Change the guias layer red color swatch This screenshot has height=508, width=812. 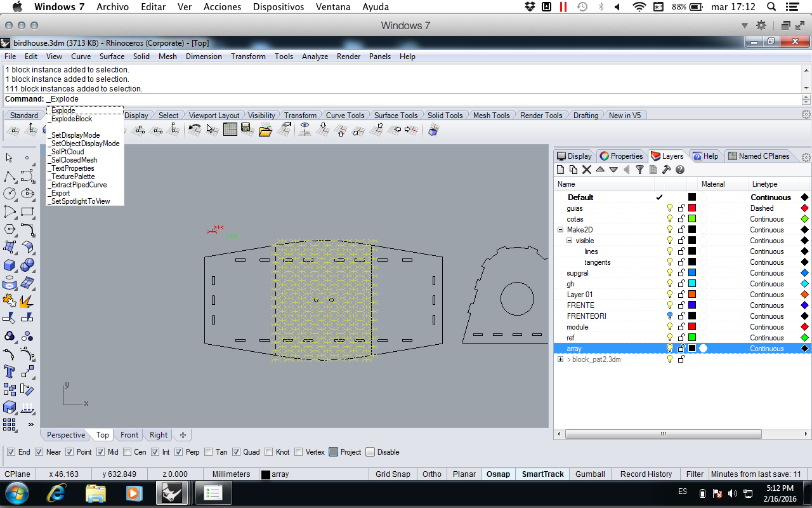pyautogui.click(x=692, y=208)
